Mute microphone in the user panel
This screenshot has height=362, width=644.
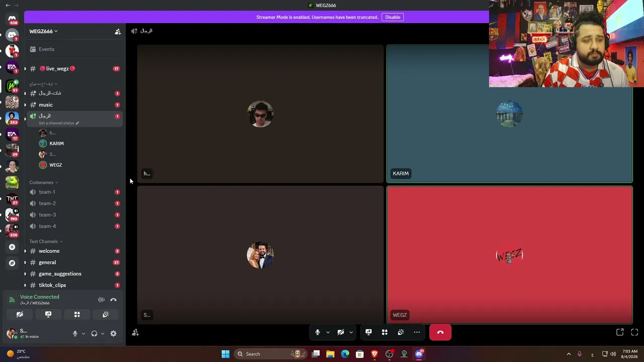click(75, 333)
